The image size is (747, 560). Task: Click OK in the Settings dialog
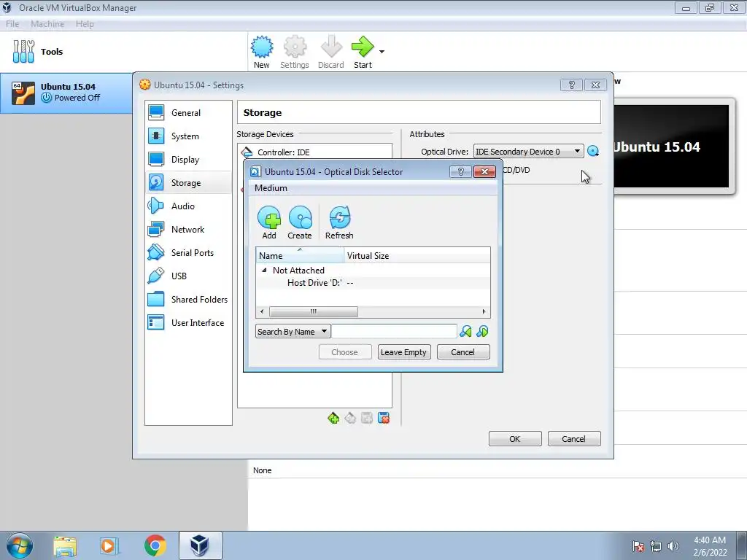[x=515, y=438]
